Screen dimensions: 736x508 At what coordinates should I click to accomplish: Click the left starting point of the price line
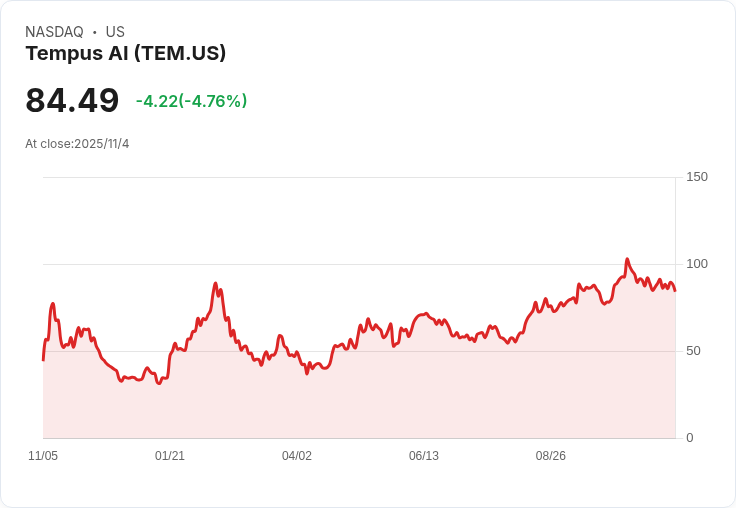click(43, 358)
